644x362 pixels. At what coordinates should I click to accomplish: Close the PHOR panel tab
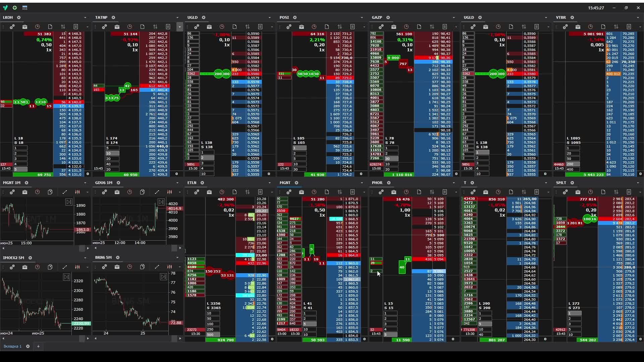tap(389, 183)
